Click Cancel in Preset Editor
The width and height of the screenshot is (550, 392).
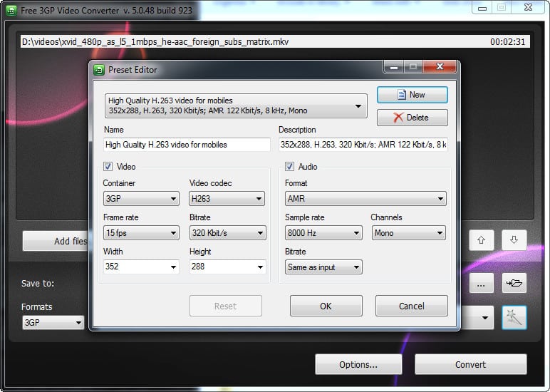point(411,306)
